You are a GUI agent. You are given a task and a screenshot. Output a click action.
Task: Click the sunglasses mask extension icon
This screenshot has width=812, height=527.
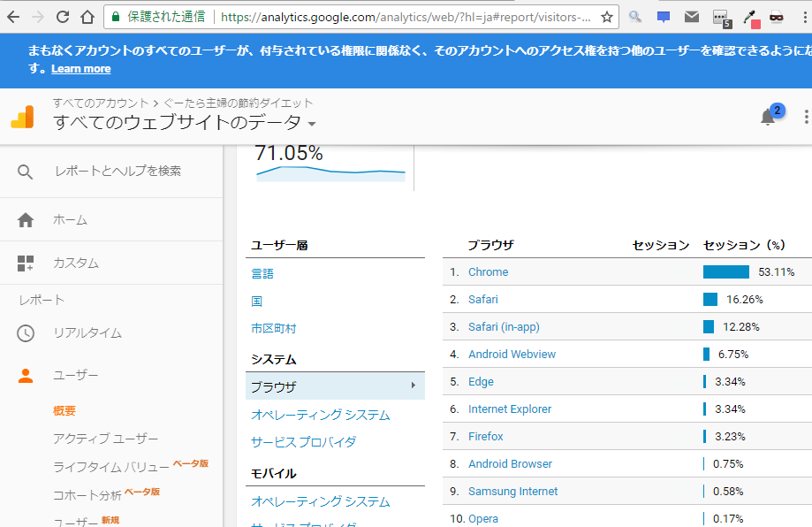pos(777,17)
